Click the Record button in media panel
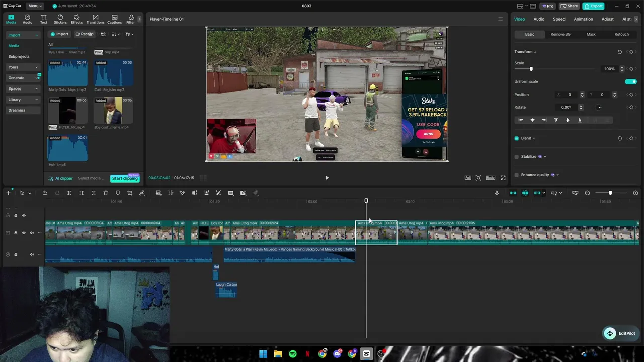This screenshot has height=362, width=644. click(x=85, y=34)
